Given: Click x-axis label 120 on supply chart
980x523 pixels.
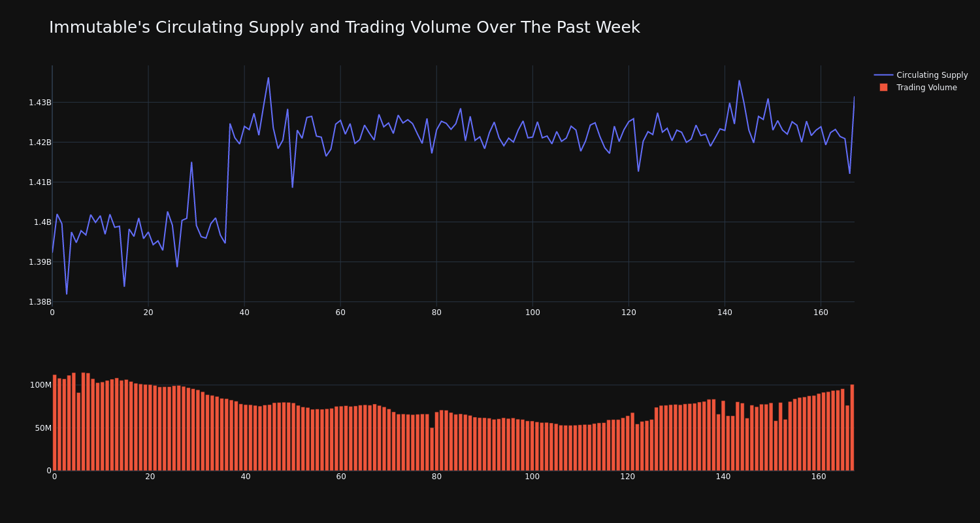Looking at the screenshot, I should [x=629, y=312].
